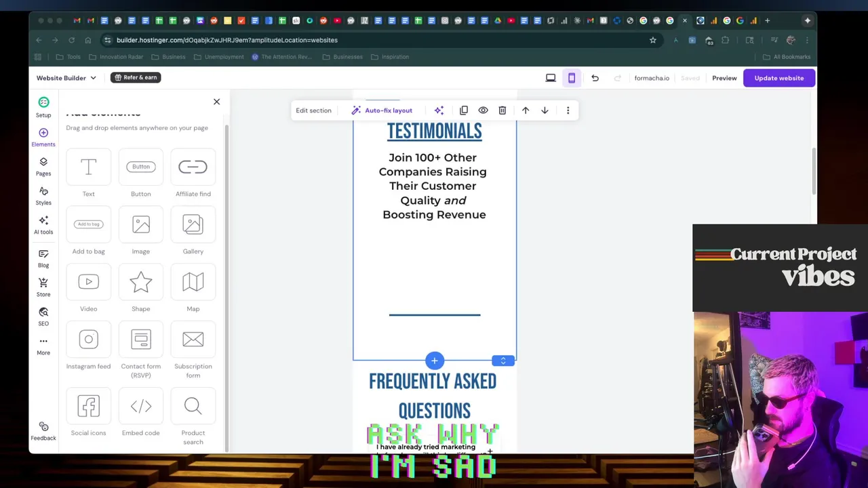Open the Inspiration bookmarks folder

(390, 57)
